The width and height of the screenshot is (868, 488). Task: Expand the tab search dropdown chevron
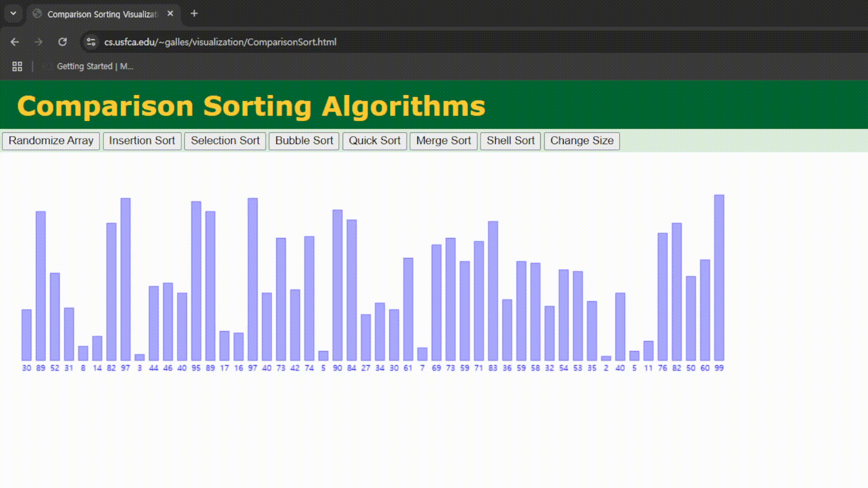pos(13,14)
